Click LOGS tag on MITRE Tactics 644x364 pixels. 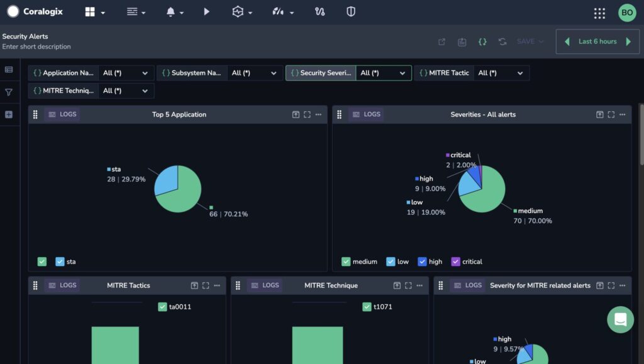[62, 285]
